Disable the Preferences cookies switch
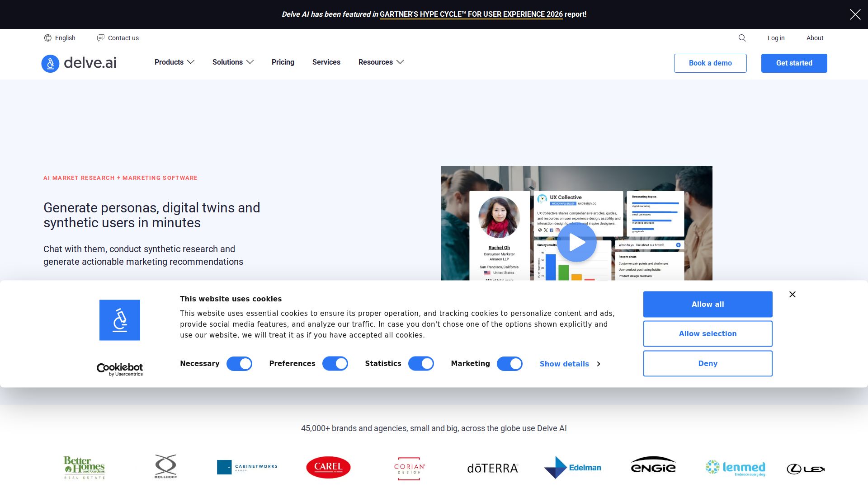This screenshot has height=488, width=868. click(335, 364)
